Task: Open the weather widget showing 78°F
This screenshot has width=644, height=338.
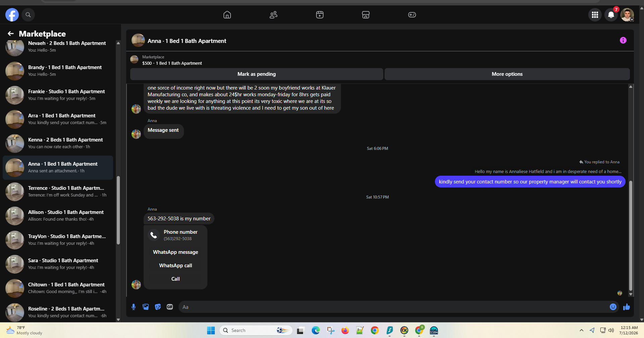Action: click(25, 330)
